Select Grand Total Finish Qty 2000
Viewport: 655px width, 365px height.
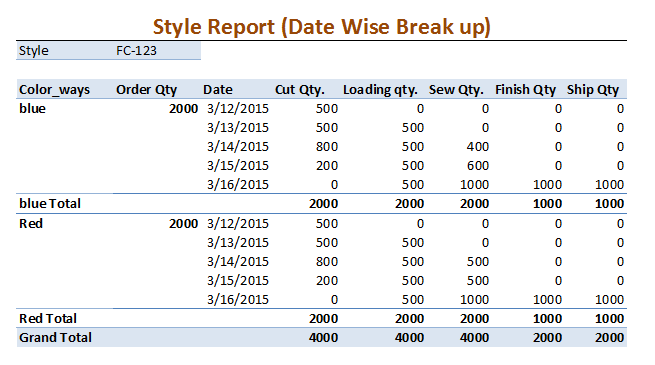(x=547, y=337)
